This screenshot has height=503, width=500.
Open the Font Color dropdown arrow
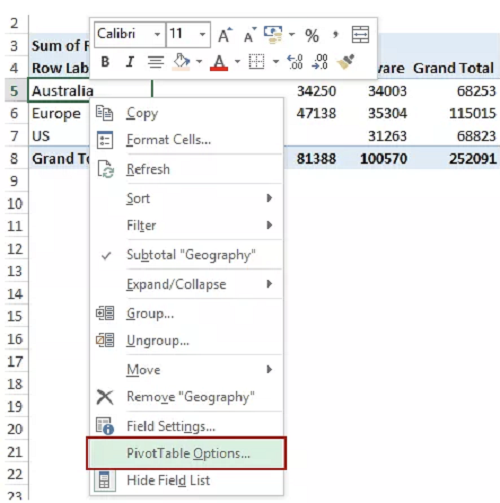pos(237,62)
